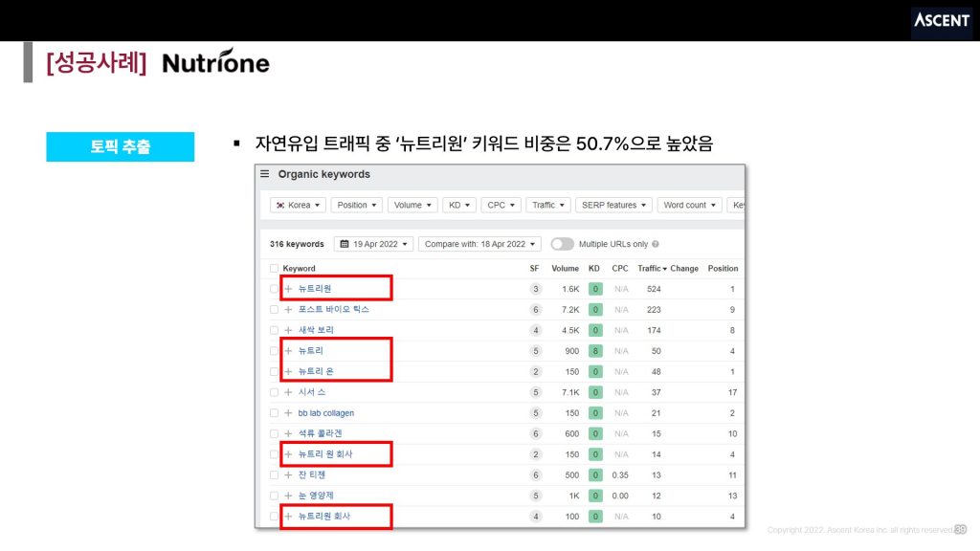Expand the bb lab collagen plus icon
980x551 pixels.
click(288, 413)
